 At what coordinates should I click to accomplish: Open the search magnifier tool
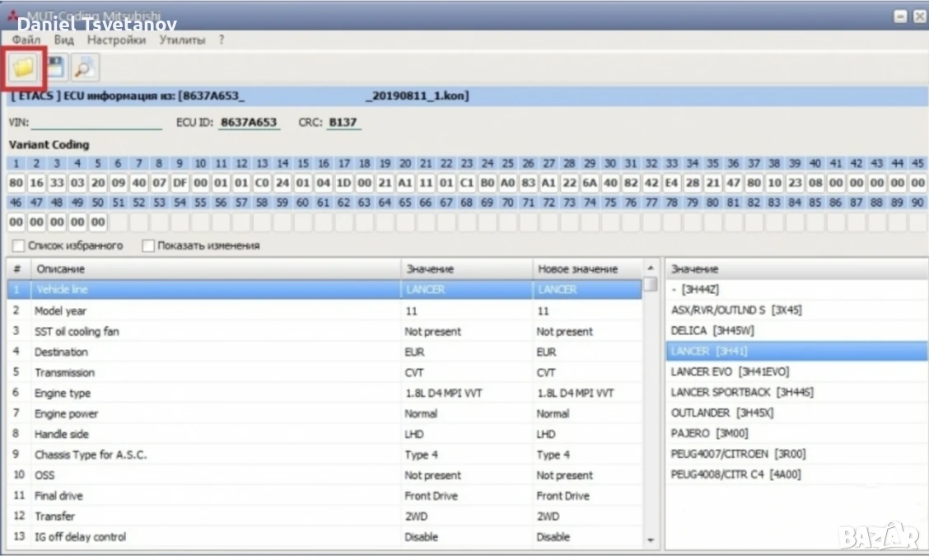(x=85, y=68)
